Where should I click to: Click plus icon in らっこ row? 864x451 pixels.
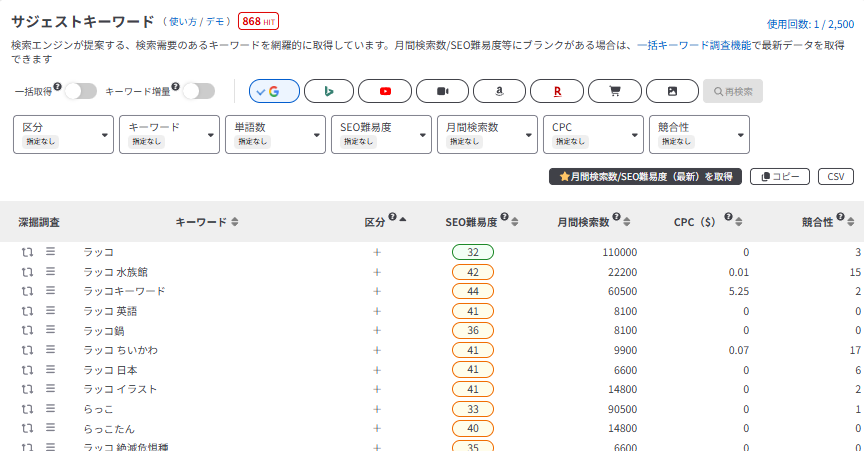[377, 409]
